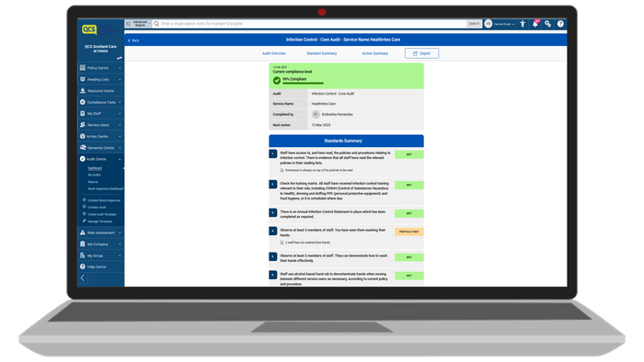The width and height of the screenshot is (644, 362).
Task: Click the accessibility person icon
Action: 523,24
